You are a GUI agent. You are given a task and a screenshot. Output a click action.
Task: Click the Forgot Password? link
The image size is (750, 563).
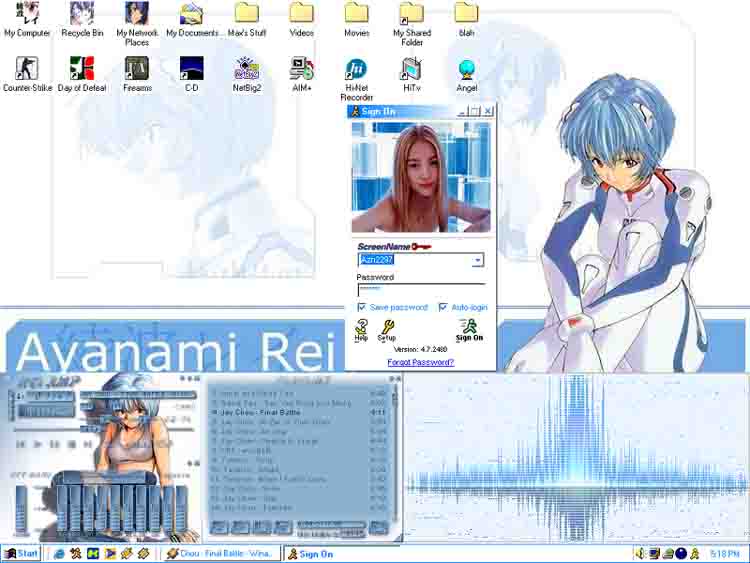point(420,362)
